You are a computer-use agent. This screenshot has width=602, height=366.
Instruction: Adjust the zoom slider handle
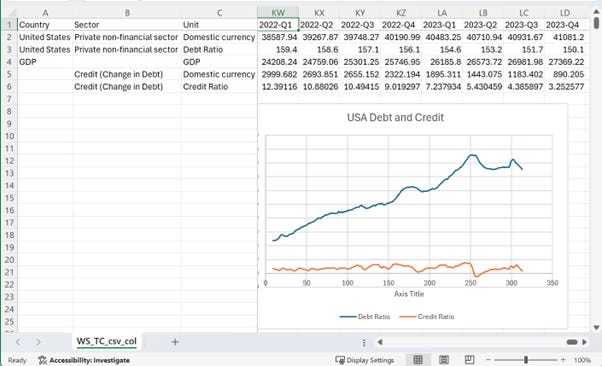[x=526, y=360]
